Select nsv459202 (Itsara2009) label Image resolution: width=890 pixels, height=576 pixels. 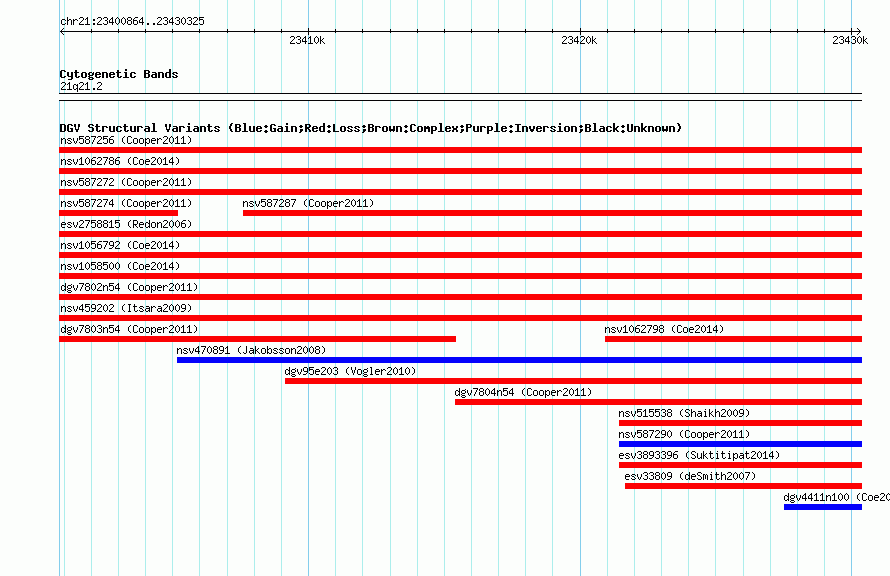[x=126, y=308]
